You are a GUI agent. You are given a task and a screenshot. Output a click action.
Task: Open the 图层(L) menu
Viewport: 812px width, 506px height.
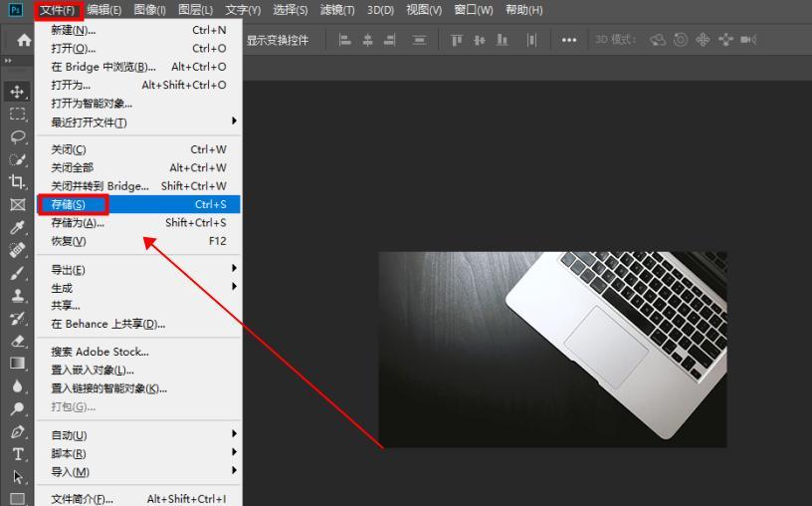195,10
